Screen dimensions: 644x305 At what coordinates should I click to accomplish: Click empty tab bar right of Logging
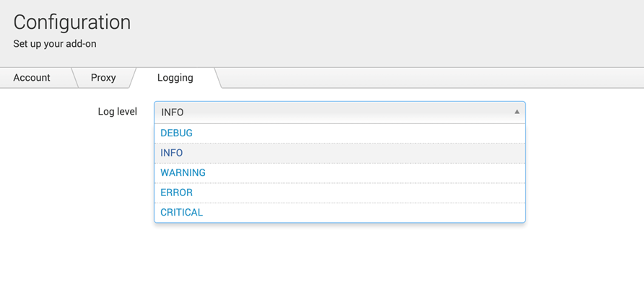click(433, 78)
